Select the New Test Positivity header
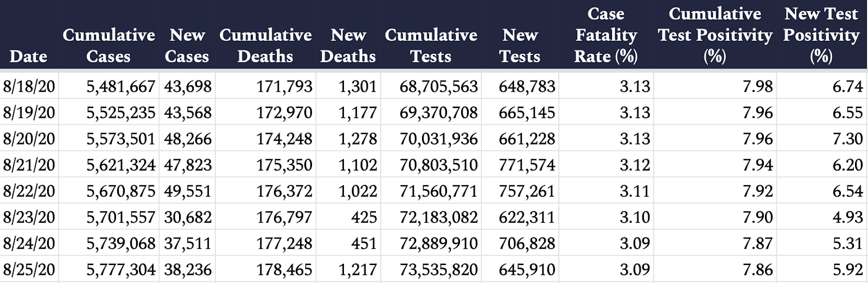 pyautogui.click(x=821, y=35)
